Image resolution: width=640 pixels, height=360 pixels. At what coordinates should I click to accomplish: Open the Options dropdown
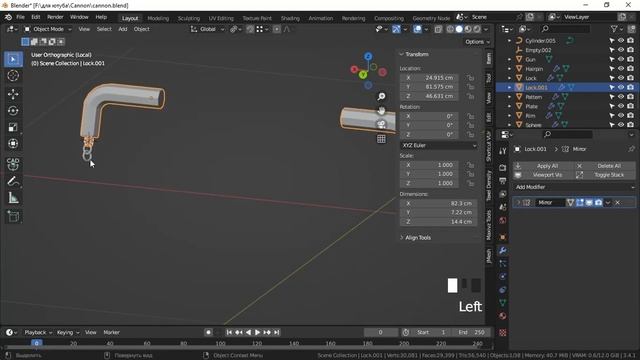coord(477,42)
